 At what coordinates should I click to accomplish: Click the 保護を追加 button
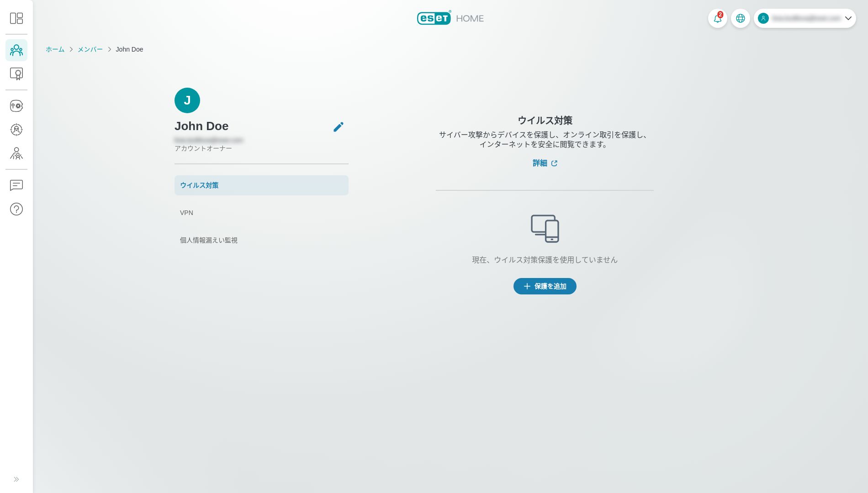[545, 286]
